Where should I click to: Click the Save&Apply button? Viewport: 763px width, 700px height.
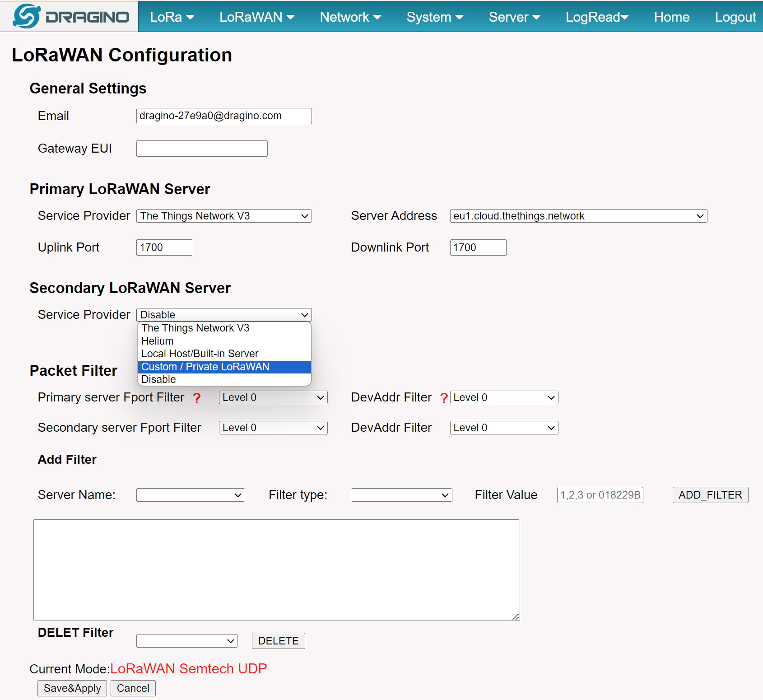72,688
